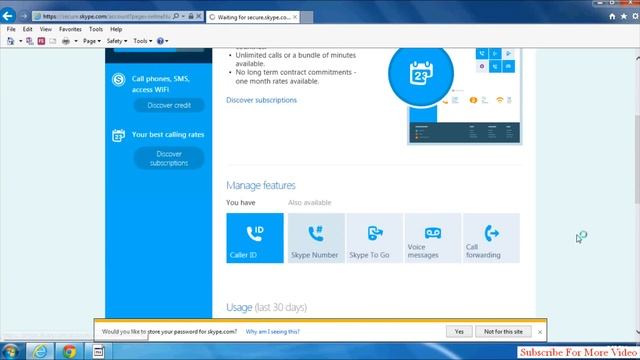Open the Page dropdown in the command bar
This screenshot has width=640, height=360.
pos(92,41)
